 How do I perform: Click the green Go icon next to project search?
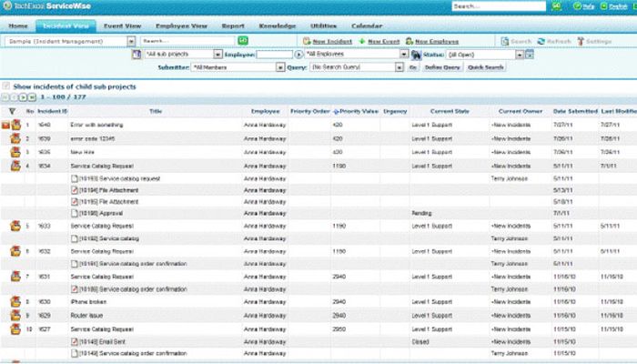243,41
